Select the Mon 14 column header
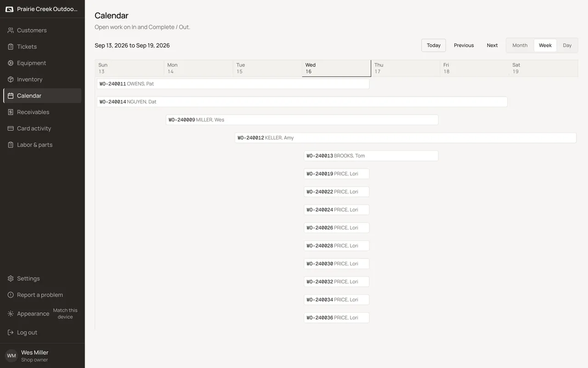The width and height of the screenshot is (588, 368). (x=198, y=68)
